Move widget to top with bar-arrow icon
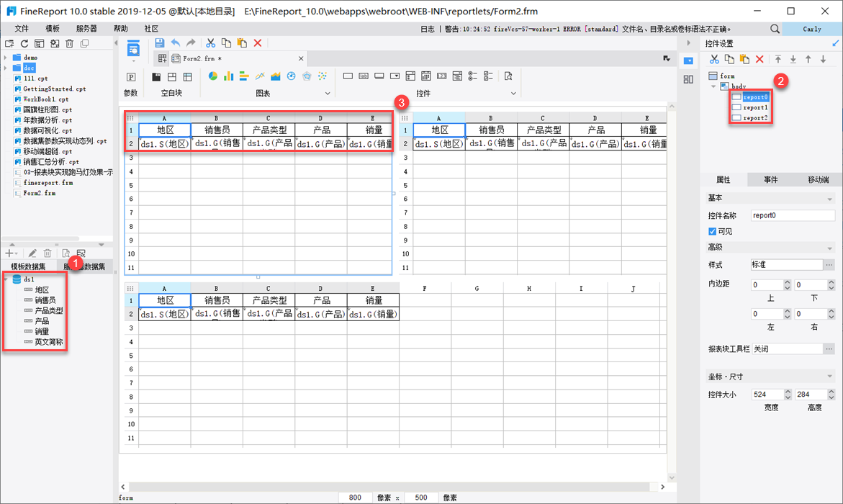The image size is (843, 504). tap(778, 59)
